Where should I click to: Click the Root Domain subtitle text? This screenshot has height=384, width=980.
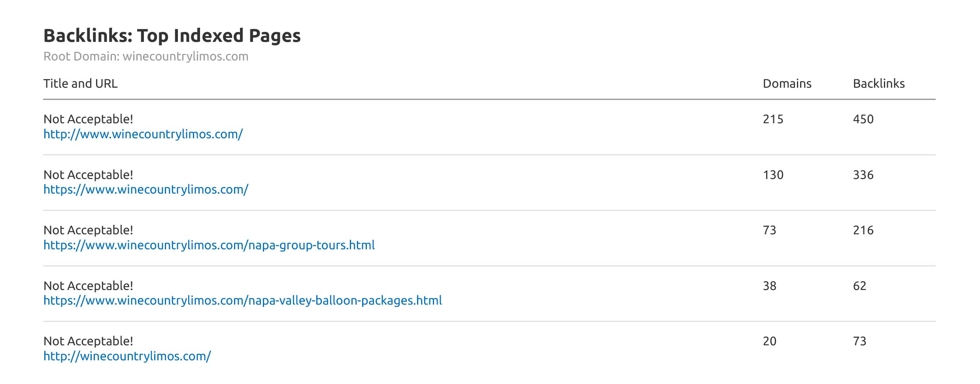(x=145, y=56)
